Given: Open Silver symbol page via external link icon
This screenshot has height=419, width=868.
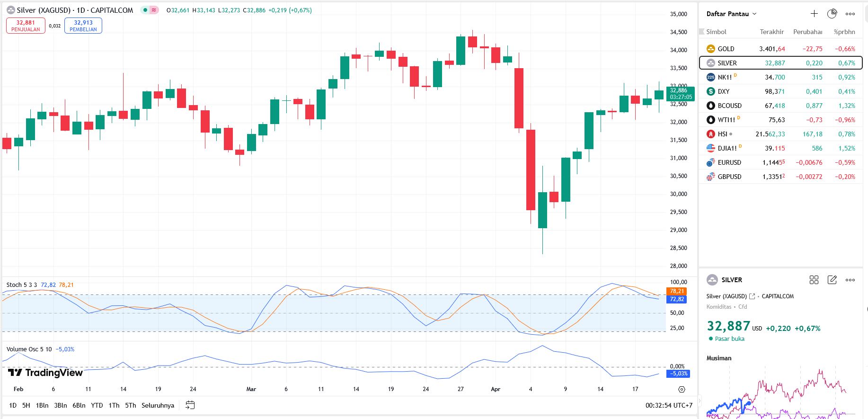Looking at the screenshot, I should point(752,296).
